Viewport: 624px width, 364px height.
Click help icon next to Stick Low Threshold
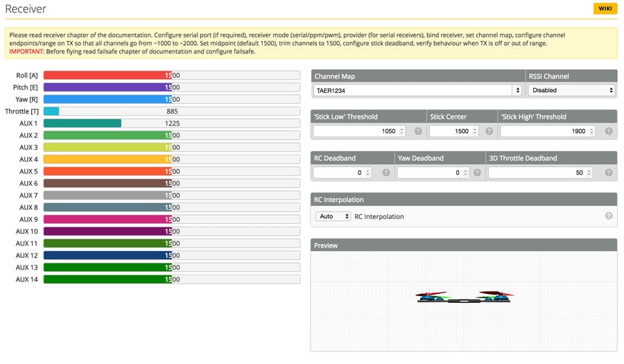(418, 131)
